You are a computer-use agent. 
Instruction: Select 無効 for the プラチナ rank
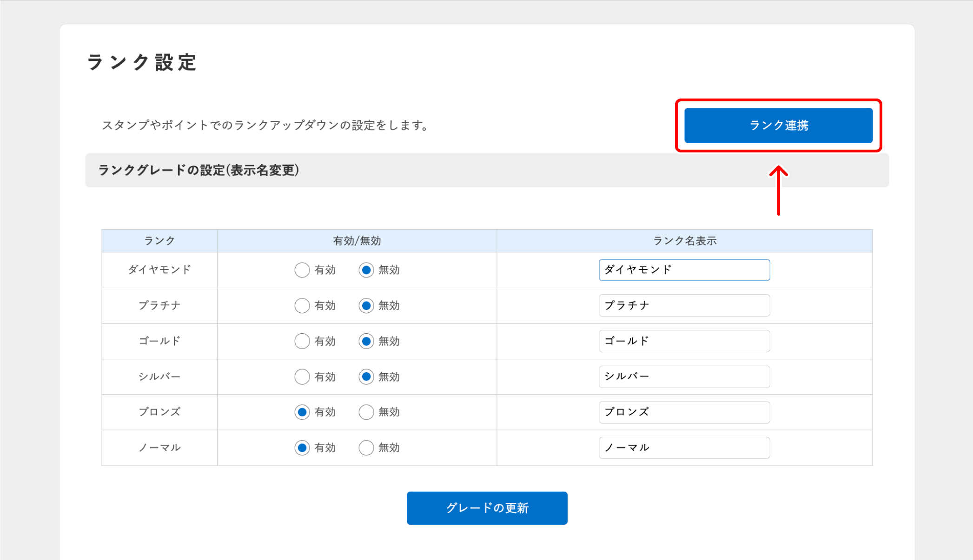tap(366, 306)
